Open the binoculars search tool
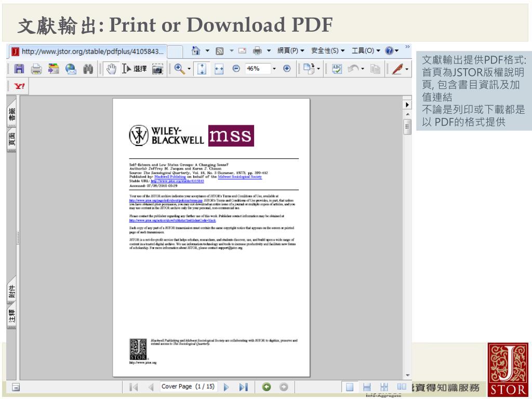532x399 pixels. coord(88,69)
